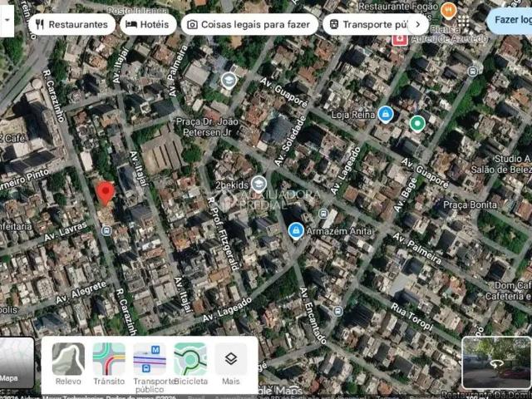Open Coisas legais para fazer chip
The image size is (532, 399).
pyautogui.click(x=249, y=24)
